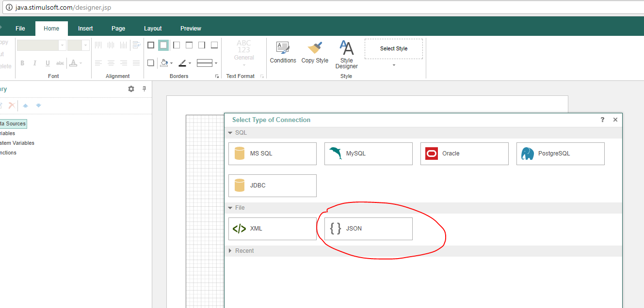Click the fill color bucket icon

point(164,63)
